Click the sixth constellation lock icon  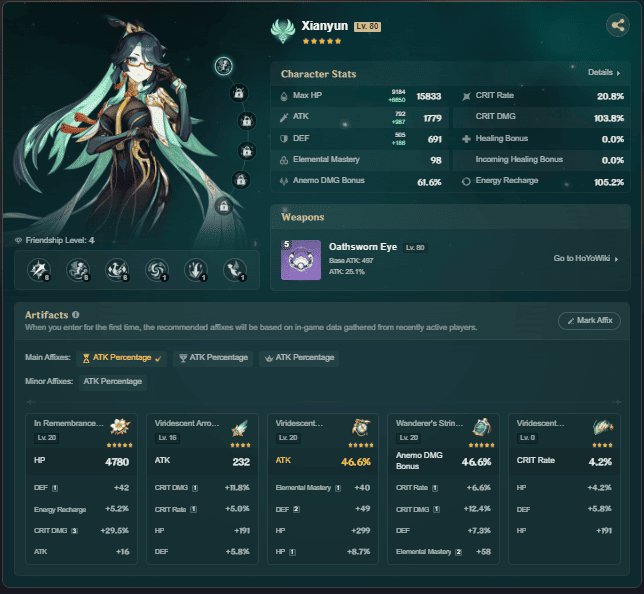(x=224, y=206)
